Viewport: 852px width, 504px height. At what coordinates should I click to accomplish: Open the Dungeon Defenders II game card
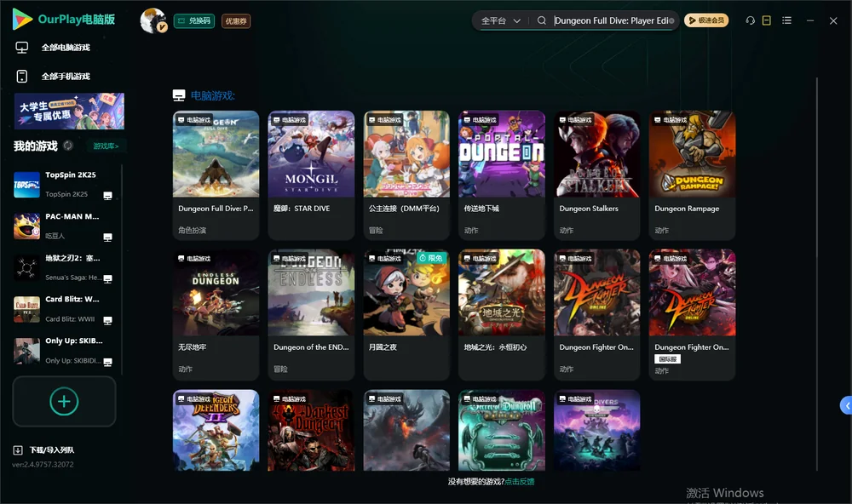(216, 430)
